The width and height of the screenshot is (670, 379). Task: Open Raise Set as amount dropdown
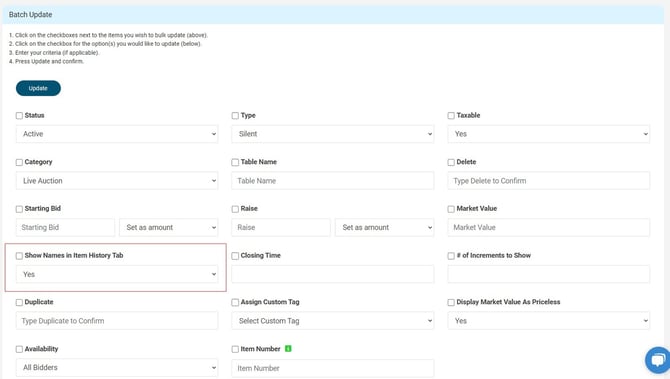pyautogui.click(x=385, y=227)
